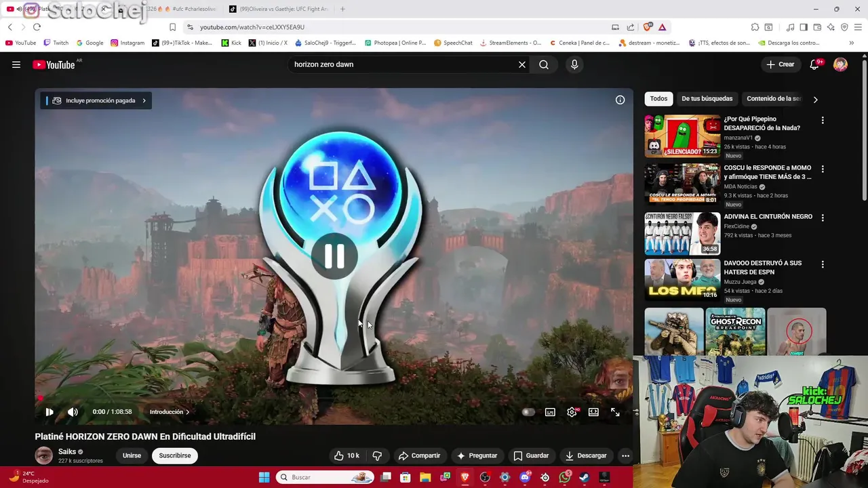Open the Pipepino video thumbnail

[682, 136]
